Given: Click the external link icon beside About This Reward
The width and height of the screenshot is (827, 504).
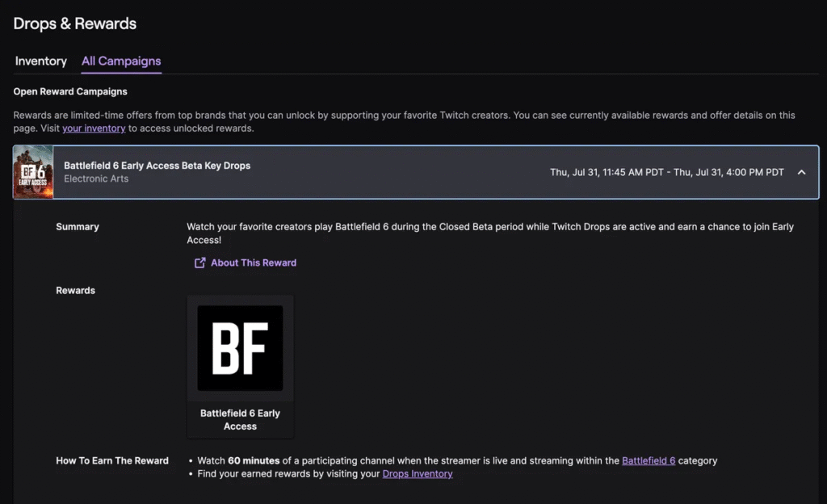Looking at the screenshot, I should [x=200, y=262].
